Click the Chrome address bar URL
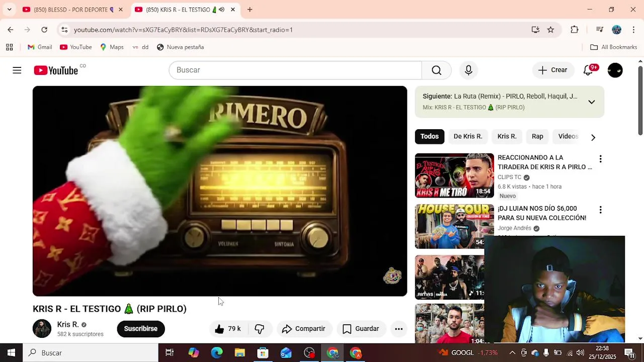The image size is (644, 362). point(183,30)
